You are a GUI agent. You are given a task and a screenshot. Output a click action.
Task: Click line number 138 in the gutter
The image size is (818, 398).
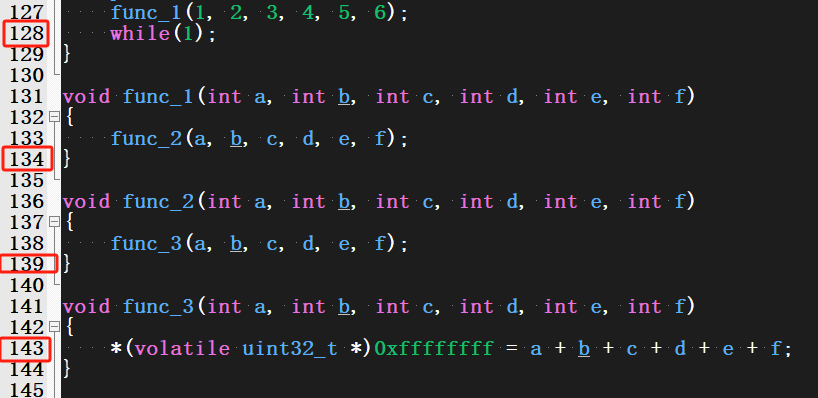[26, 243]
